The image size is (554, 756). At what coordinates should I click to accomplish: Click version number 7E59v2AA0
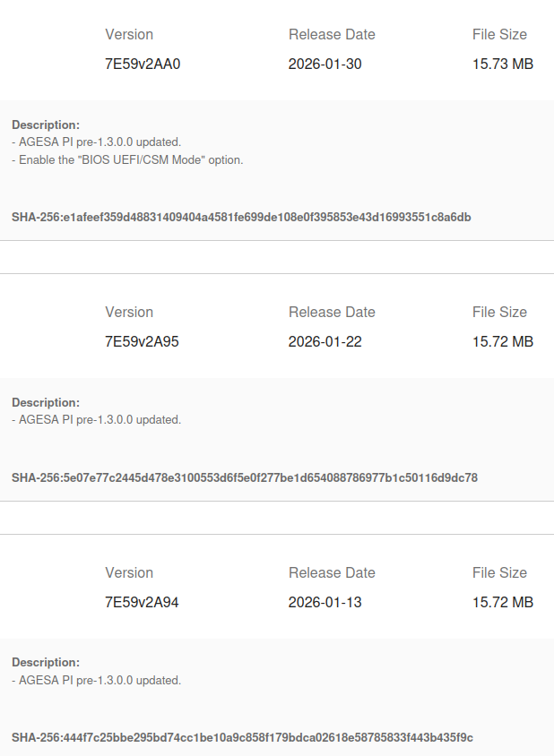point(143,64)
